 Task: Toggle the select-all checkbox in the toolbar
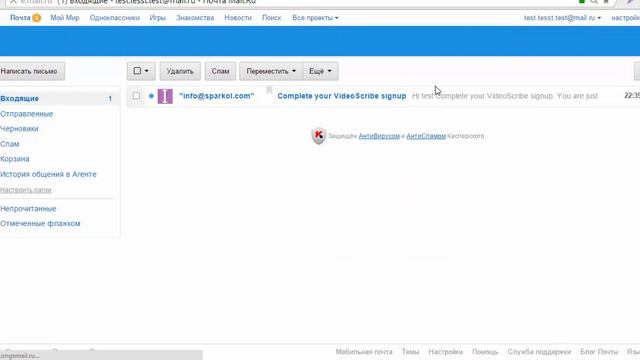click(137, 71)
